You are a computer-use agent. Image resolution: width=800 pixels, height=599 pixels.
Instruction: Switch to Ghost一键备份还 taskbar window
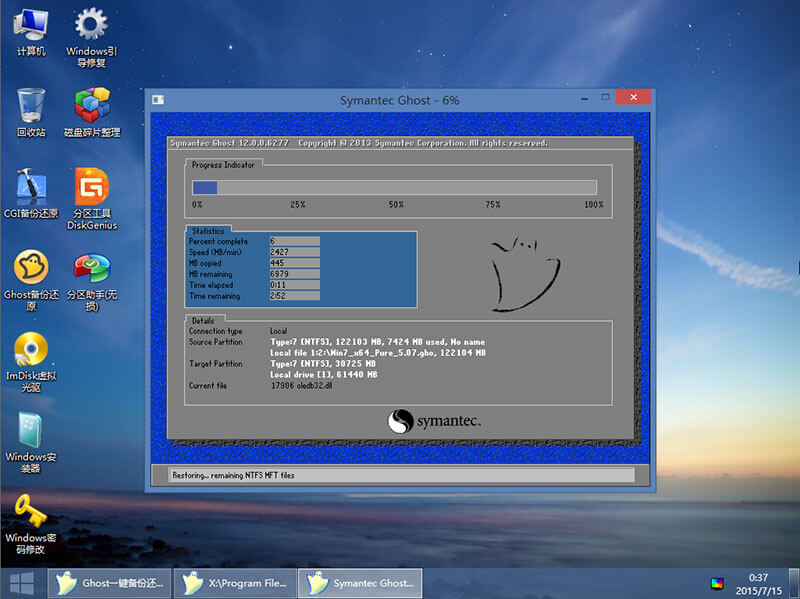coord(110,583)
